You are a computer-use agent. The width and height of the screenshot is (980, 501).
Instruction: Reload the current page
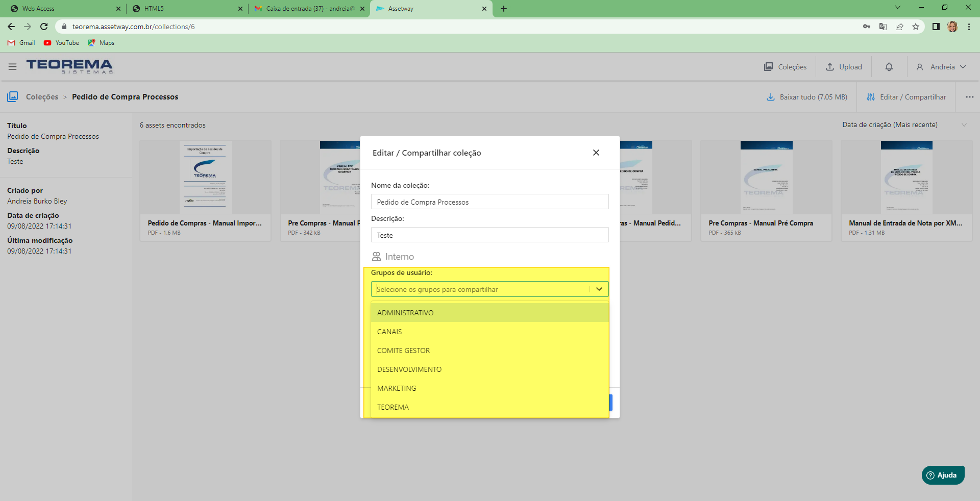44,27
